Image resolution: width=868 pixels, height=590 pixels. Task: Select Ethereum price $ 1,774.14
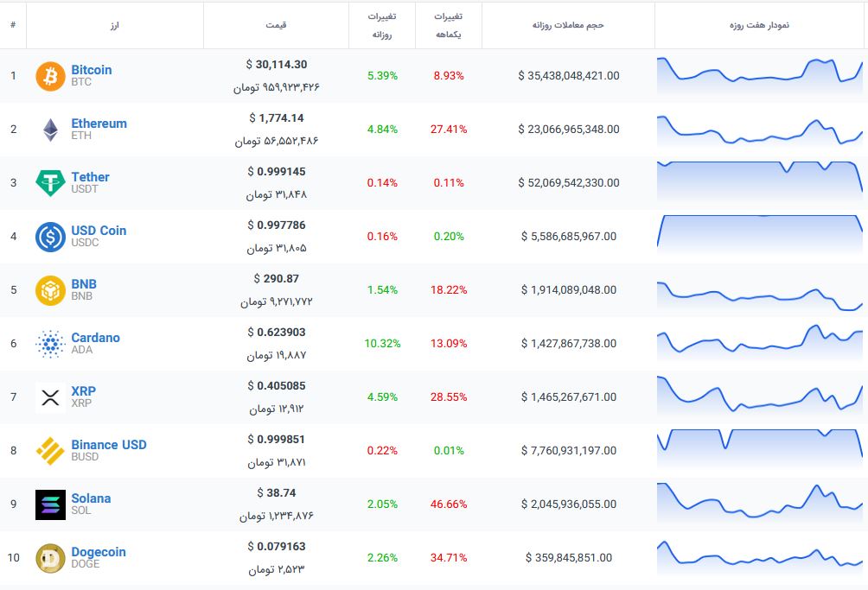tap(277, 118)
